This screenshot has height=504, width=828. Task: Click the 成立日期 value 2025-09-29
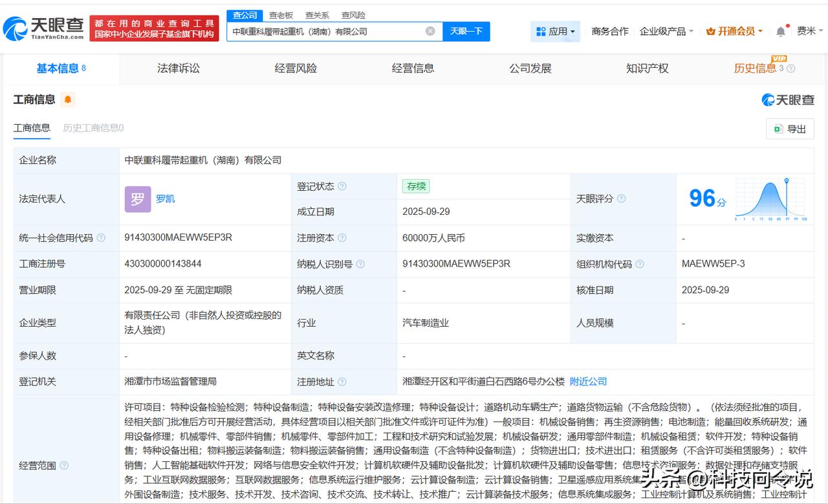tap(426, 212)
